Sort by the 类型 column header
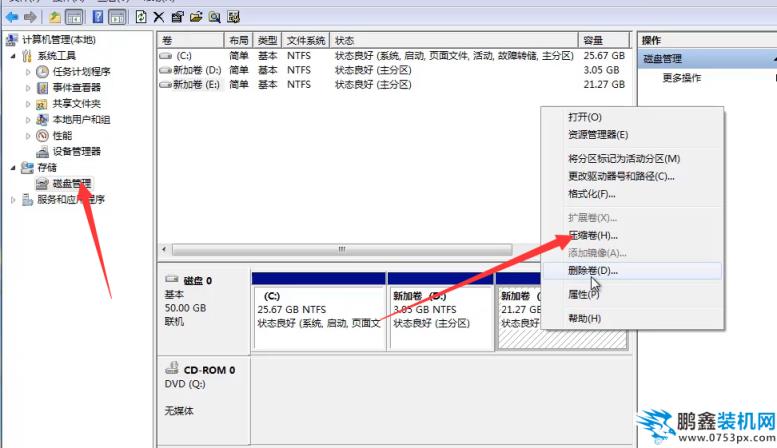This screenshot has width=777, height=448. pos(268,40)
